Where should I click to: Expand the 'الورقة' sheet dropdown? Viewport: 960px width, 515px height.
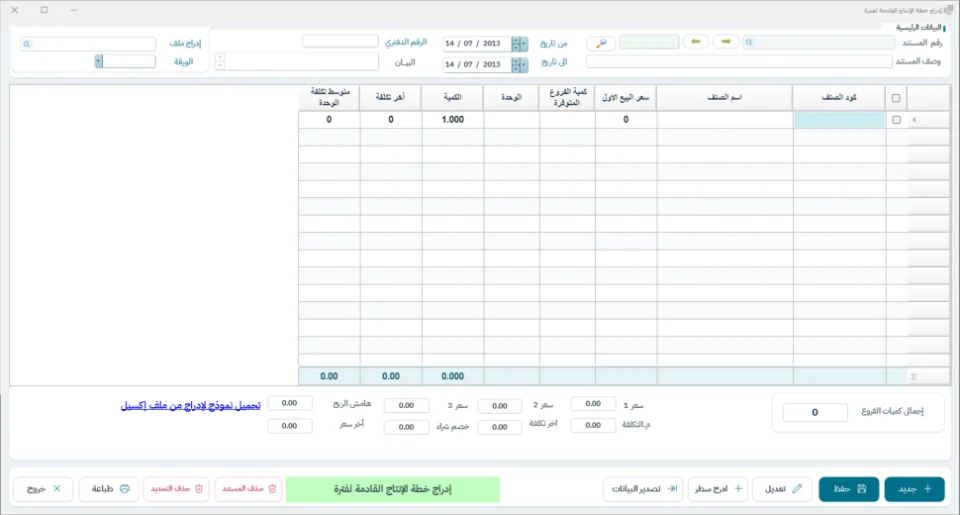[x=99, y=61]
